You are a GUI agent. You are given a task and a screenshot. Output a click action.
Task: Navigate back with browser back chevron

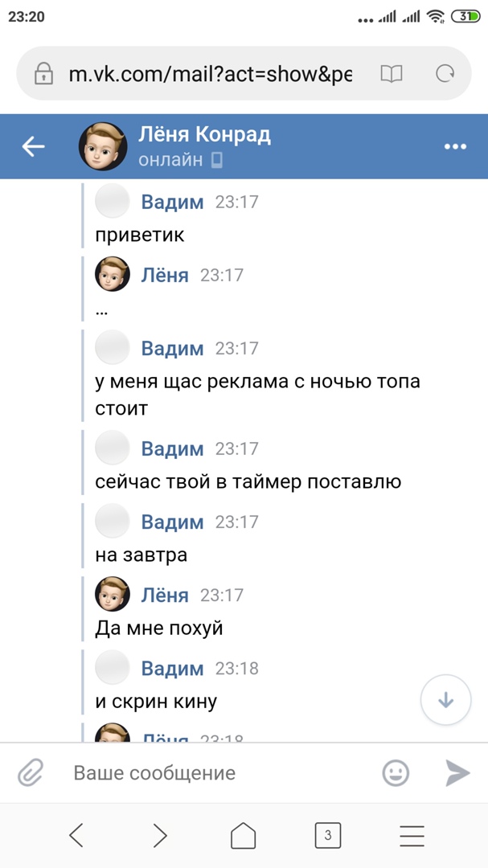coord(76,836)
